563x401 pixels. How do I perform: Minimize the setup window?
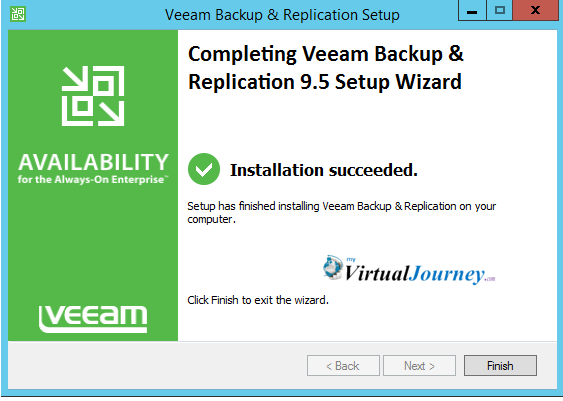coord(472,11)
